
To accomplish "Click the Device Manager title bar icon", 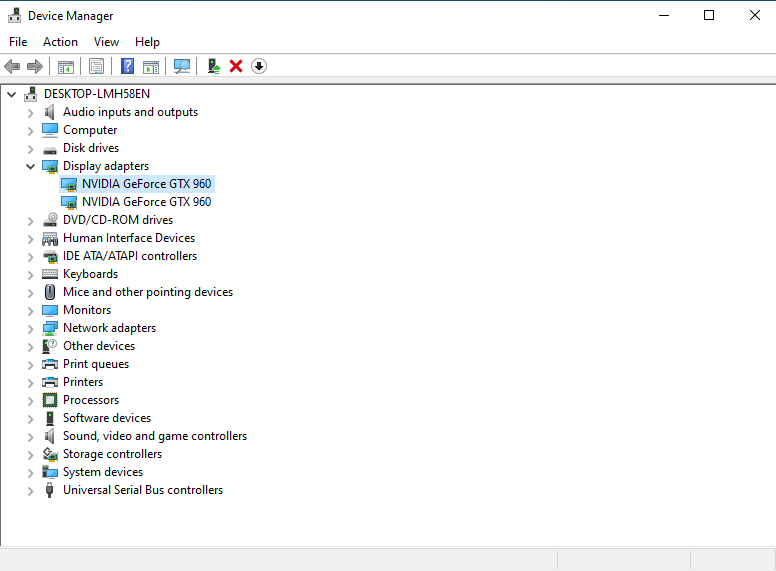I will (15, 16).
